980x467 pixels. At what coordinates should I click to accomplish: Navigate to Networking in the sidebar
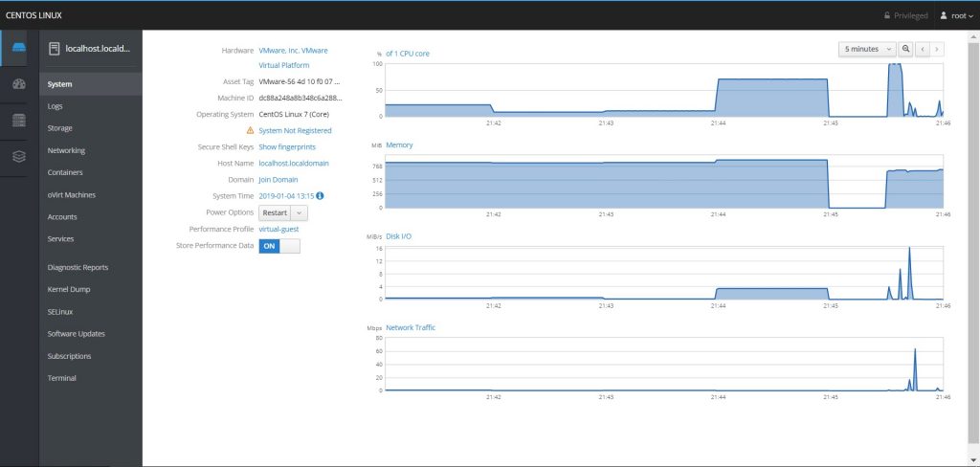[x=66, y=150]
